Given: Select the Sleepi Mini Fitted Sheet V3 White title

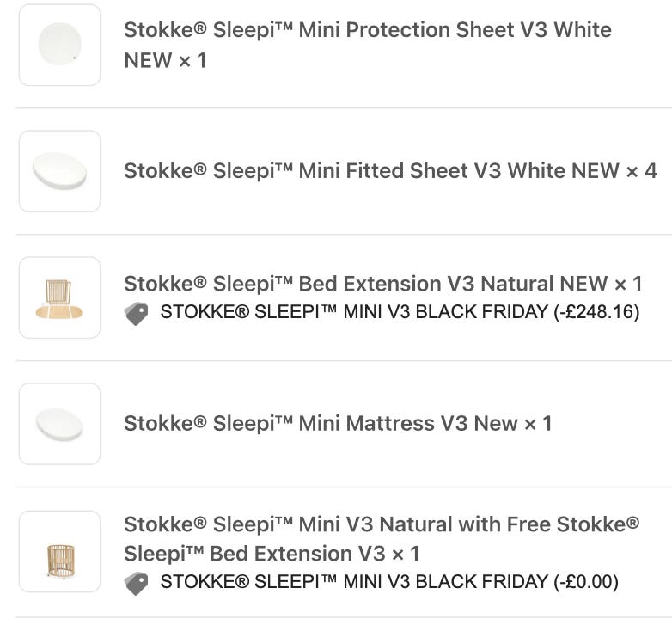Looking at the screenshot, I should click(x=370, y=171).
